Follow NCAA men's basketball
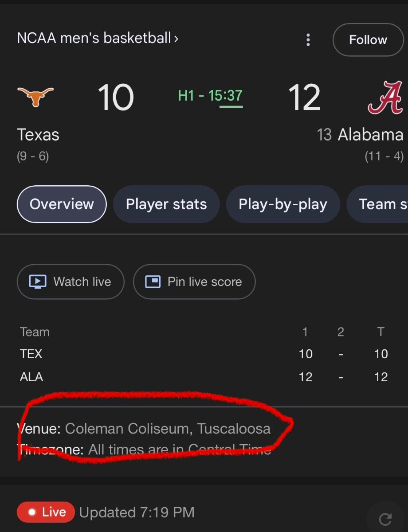Image resolution: width=408 pixels, height=532 pixels. point(368,40)
